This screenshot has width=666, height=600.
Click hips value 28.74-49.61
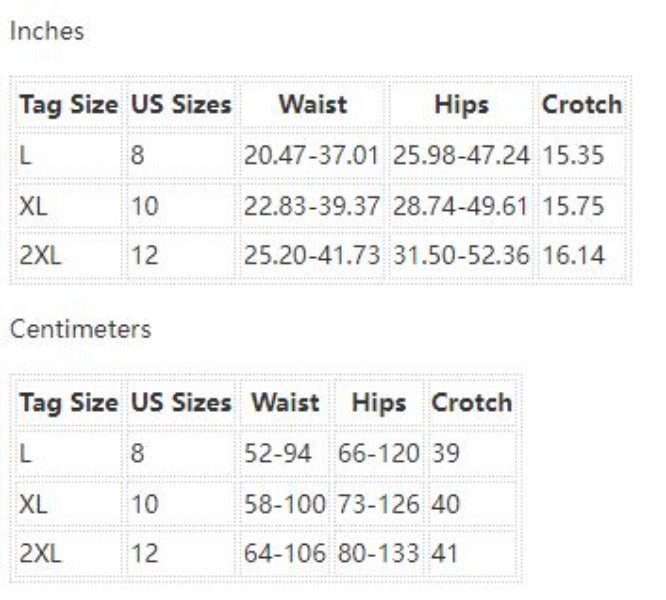pyautogui.click(x=461, y=206)
